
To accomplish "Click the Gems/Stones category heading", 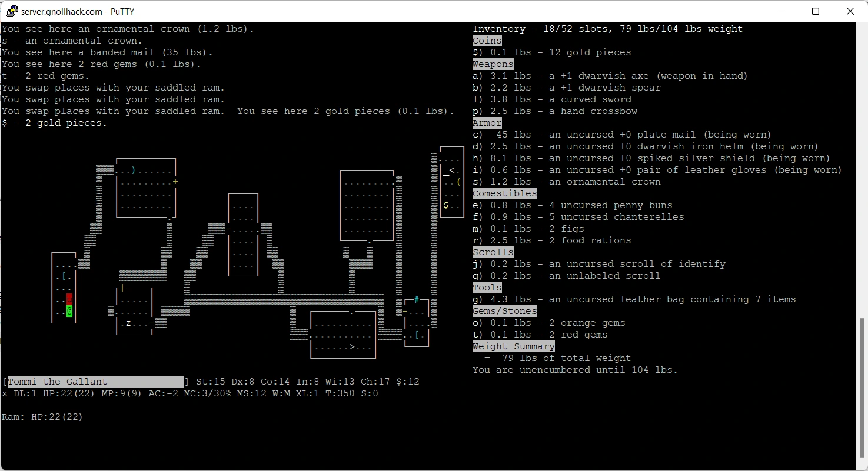I will 504,311.
